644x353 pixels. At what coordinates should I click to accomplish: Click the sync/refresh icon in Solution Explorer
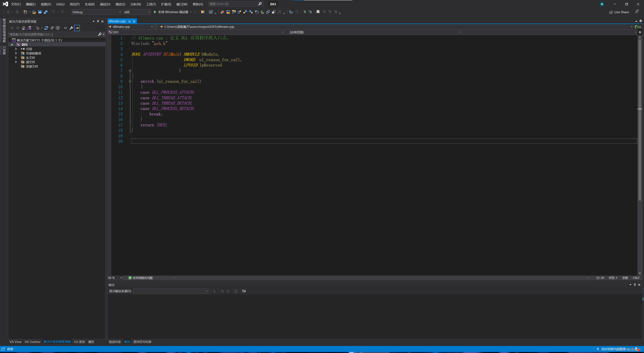point(46,28)
